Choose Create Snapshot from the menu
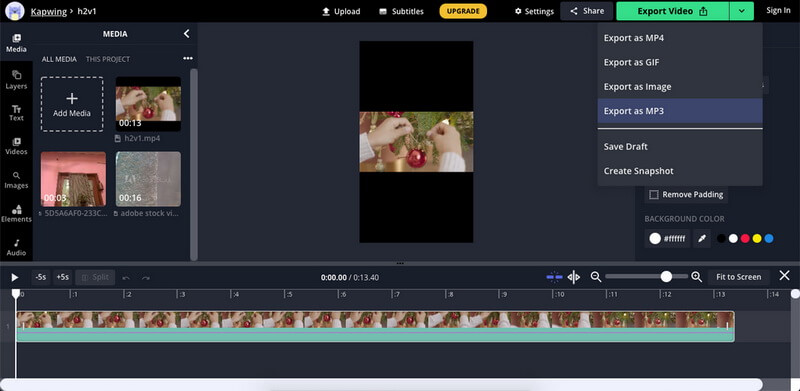This screenshot has height=391, width=800. click(x=680, y=171)
